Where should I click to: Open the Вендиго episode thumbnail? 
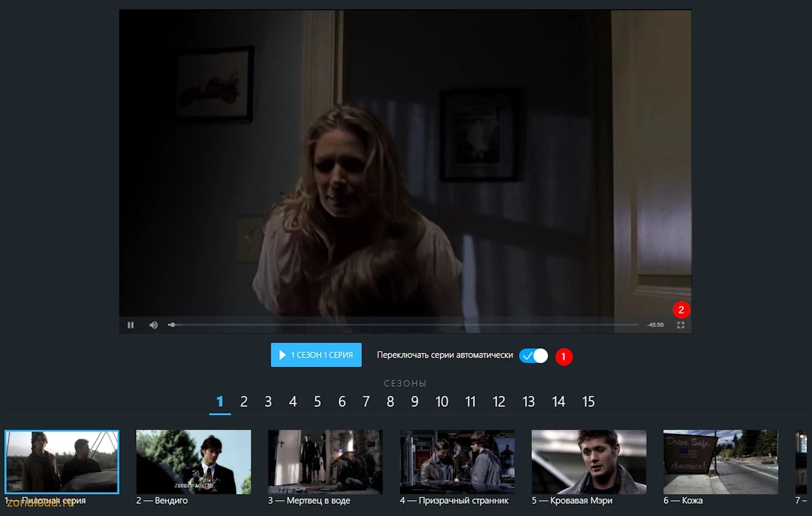(x=194, y=462)
